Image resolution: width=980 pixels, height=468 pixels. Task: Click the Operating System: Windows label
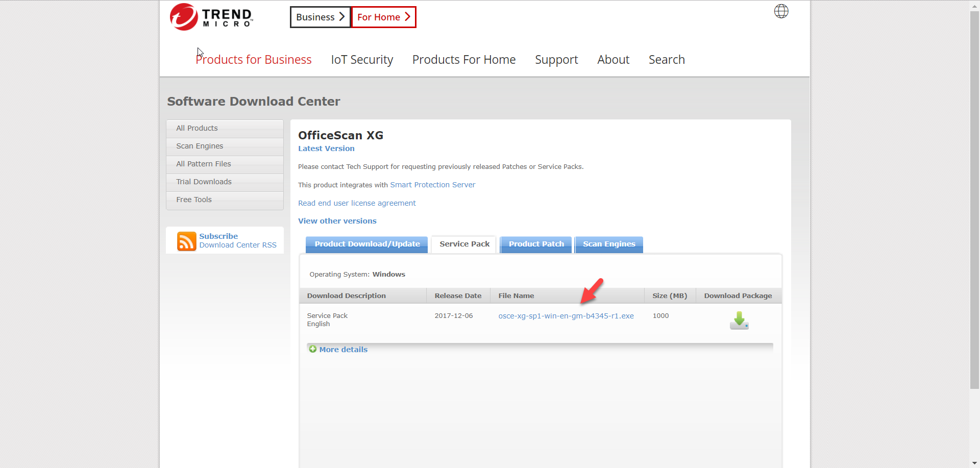[357, 274]
